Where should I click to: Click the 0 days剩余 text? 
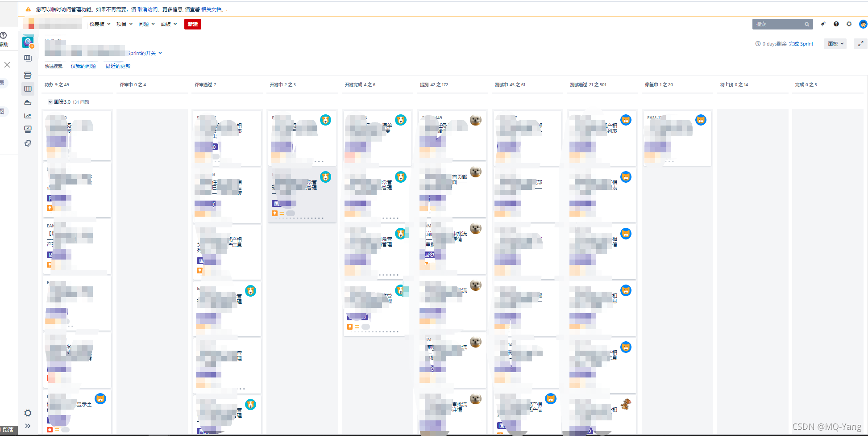[x=775, y=44]
